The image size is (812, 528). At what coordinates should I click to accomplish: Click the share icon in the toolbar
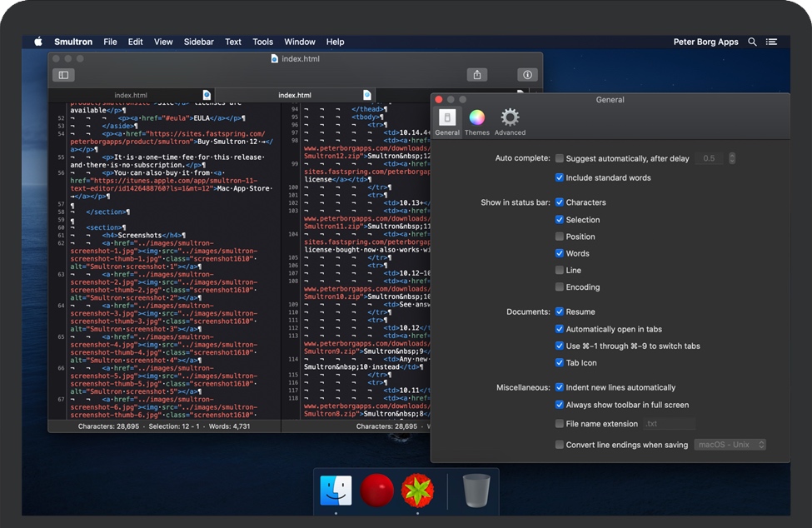pyautogui.click(x=477, y=75)
